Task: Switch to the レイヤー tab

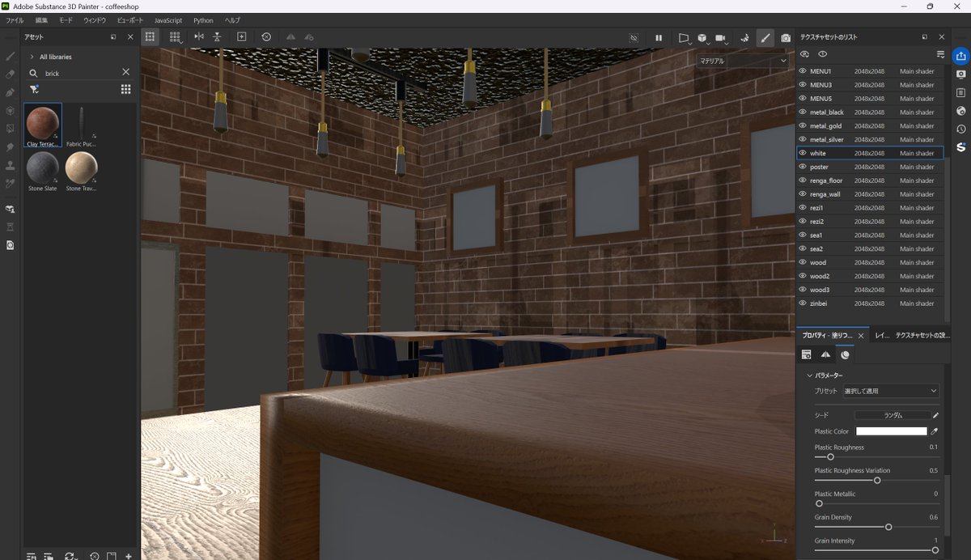Action: tap(882, 335)
